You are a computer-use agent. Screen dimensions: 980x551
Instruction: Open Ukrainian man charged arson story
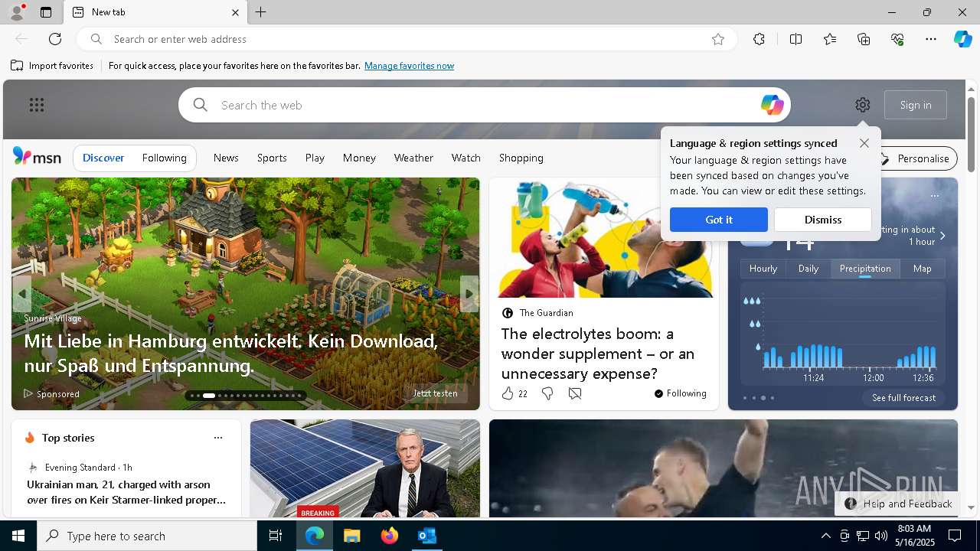pyautogui.click(x=126, y=492)
